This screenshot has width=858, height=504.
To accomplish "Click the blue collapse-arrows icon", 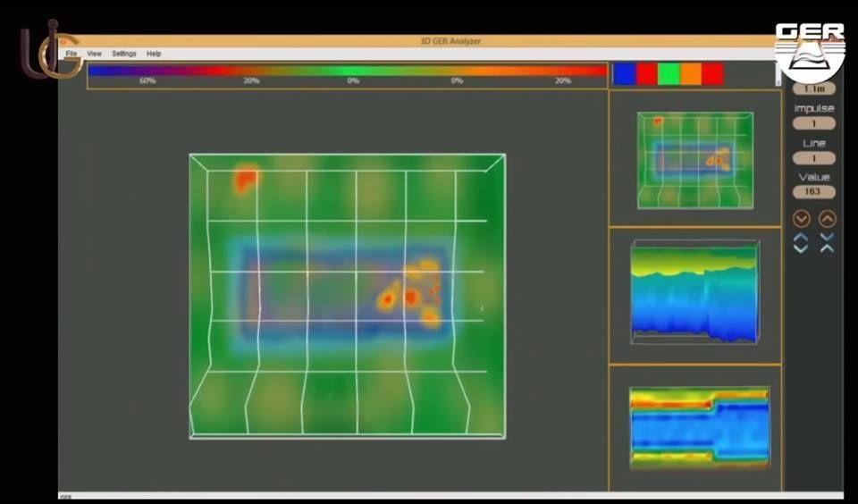I will point(828,243).
